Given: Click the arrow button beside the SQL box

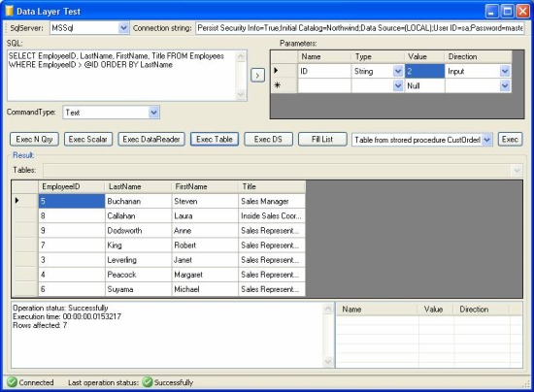Looking at the screenshot, I should coord(257,76).
